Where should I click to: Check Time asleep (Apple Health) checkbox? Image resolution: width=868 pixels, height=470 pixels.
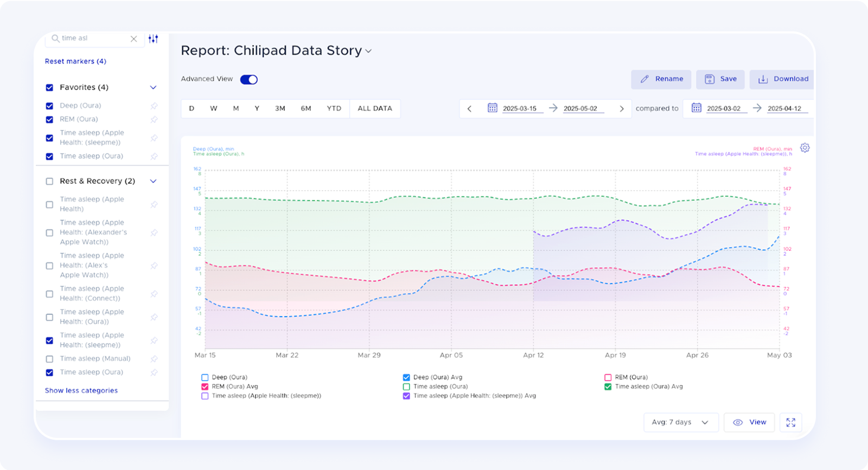click(49, 204)
